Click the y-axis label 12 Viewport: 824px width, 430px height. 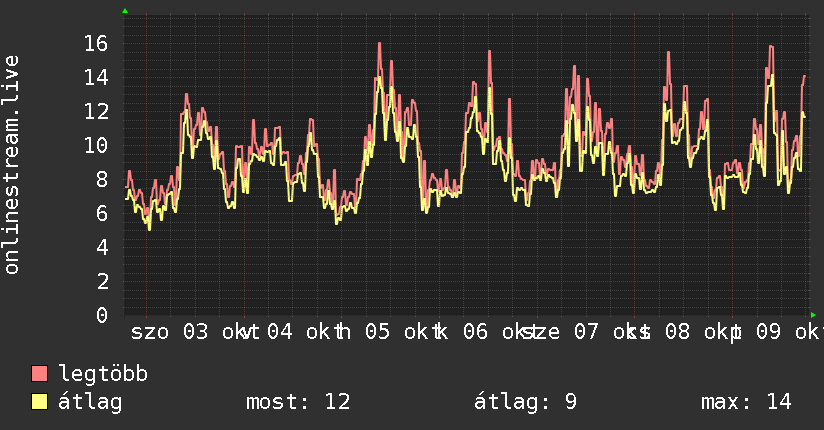coord(96,111)
